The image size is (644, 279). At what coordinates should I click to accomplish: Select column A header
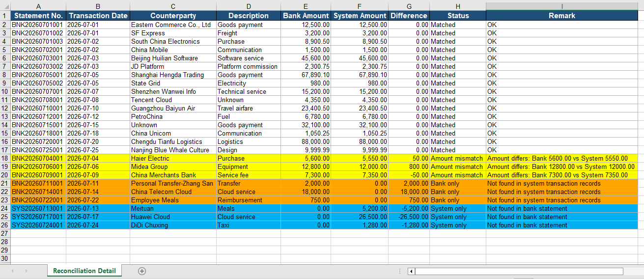38,6
